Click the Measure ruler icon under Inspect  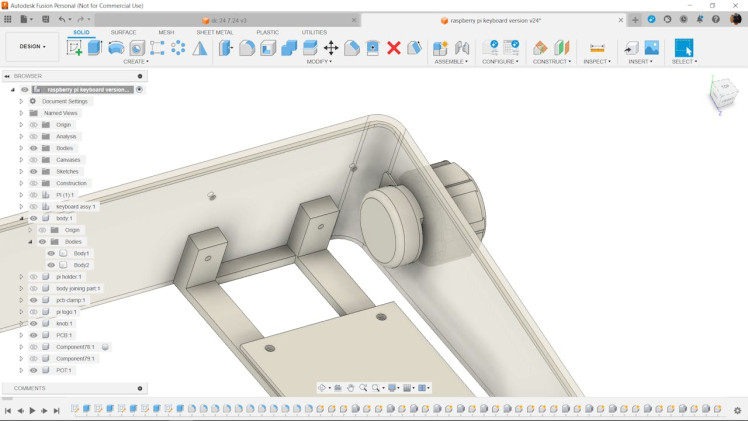(597, 47)
